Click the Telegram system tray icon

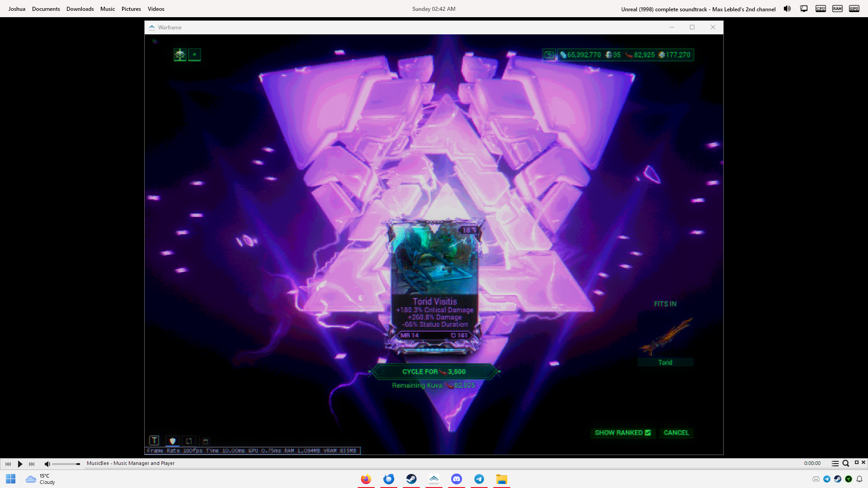[827, 479]
